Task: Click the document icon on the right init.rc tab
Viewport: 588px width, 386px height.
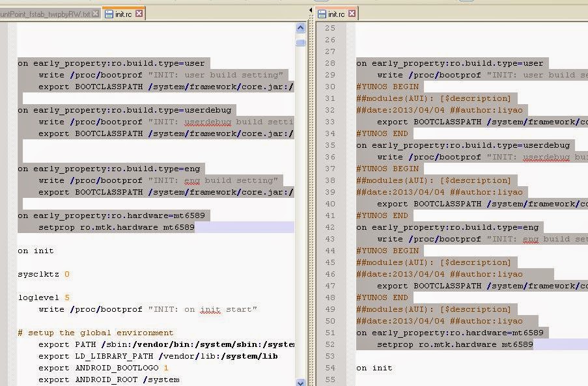Action: coord(323,13)
